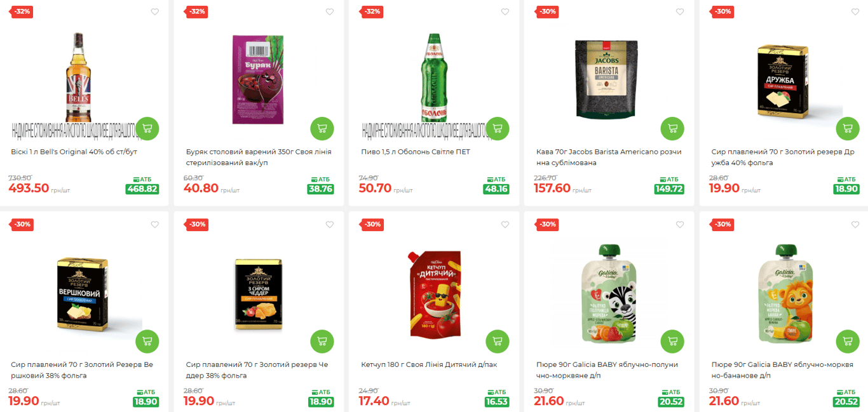Add Золотий резерв Дружба cheese to cart
868x412 pixels.
coord(847,129)
